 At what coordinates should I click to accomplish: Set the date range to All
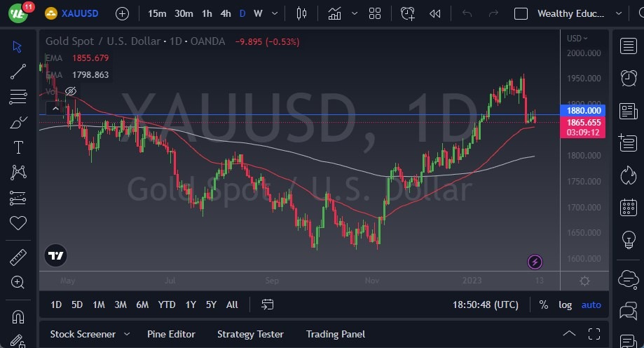(232, 304)
